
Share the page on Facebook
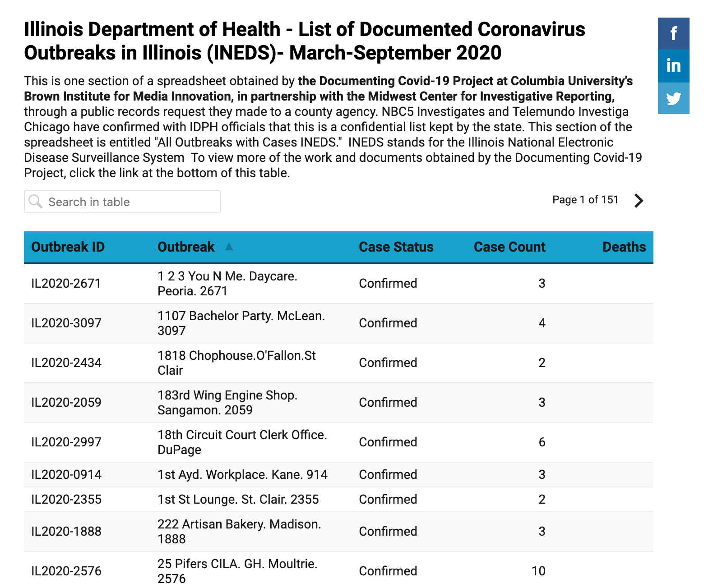pyautogui.click(x=673, y=33)
